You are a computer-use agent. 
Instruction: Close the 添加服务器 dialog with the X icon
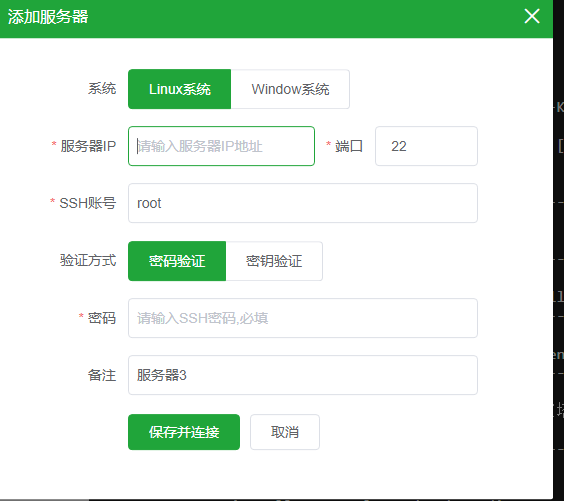pos(532,16)
